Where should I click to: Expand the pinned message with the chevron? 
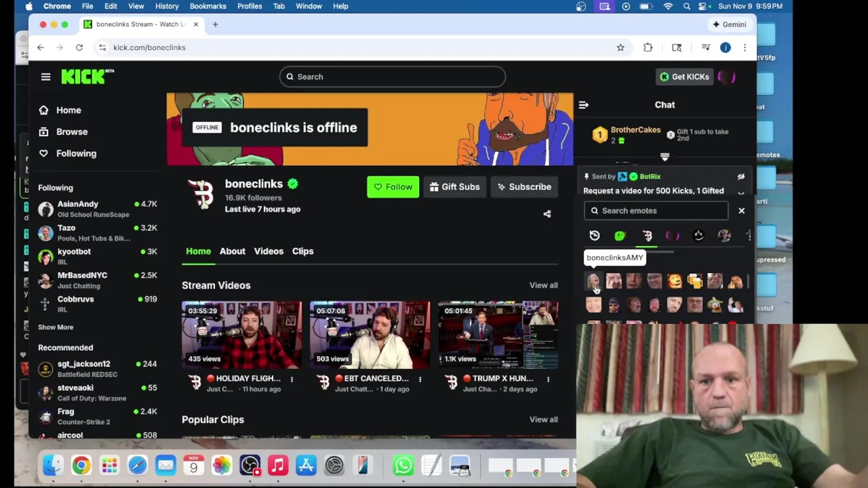[741, 192]
